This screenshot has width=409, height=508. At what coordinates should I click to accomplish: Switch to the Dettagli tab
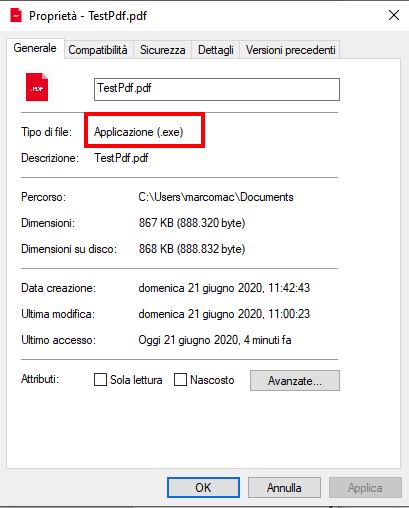point(216,50)
